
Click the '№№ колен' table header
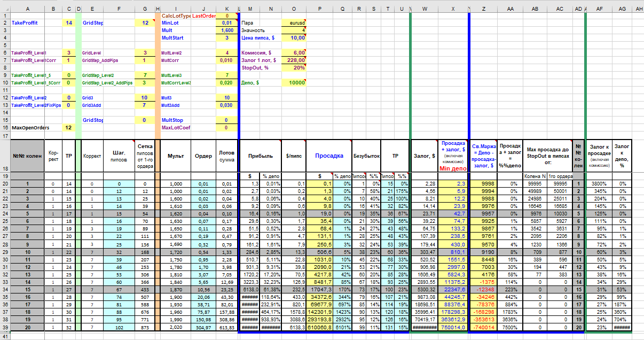tap(27, 156)
